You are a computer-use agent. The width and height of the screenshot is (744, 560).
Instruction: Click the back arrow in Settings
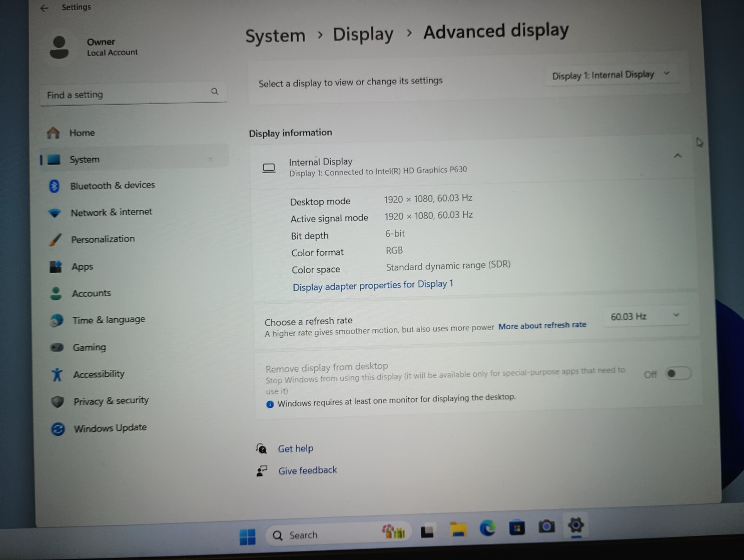coord(44,8)
